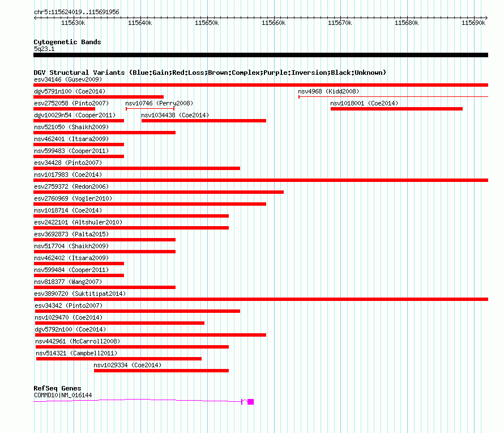The image size is (504, 433).
Task: Click the esv2759372 (Redon2006) label
Action: [71, 186]
